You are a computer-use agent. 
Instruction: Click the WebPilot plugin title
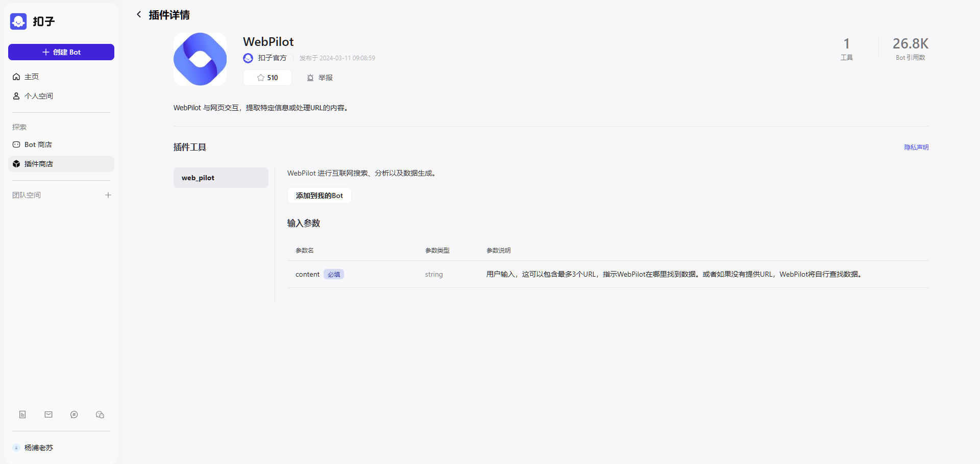[268, 41]
